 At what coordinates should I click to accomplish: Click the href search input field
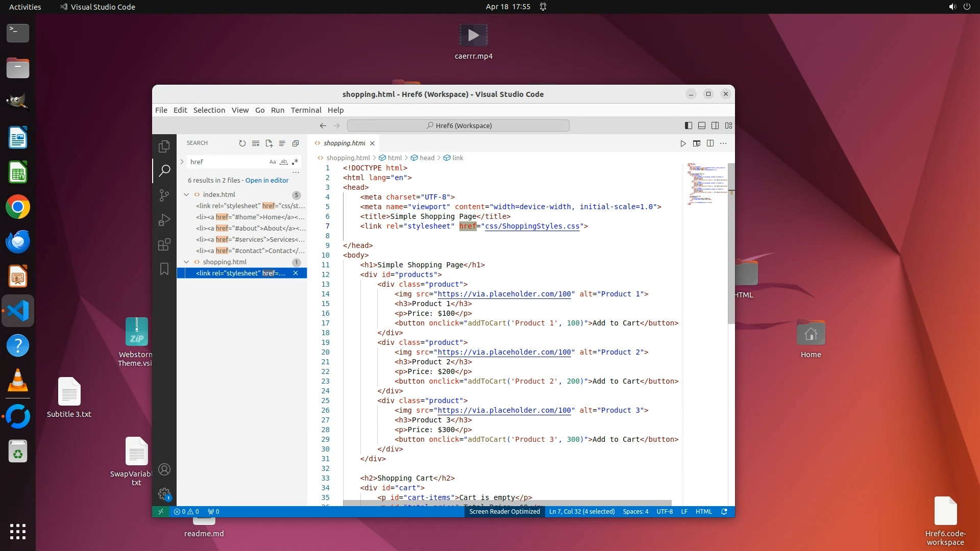(x=227, y=162)
